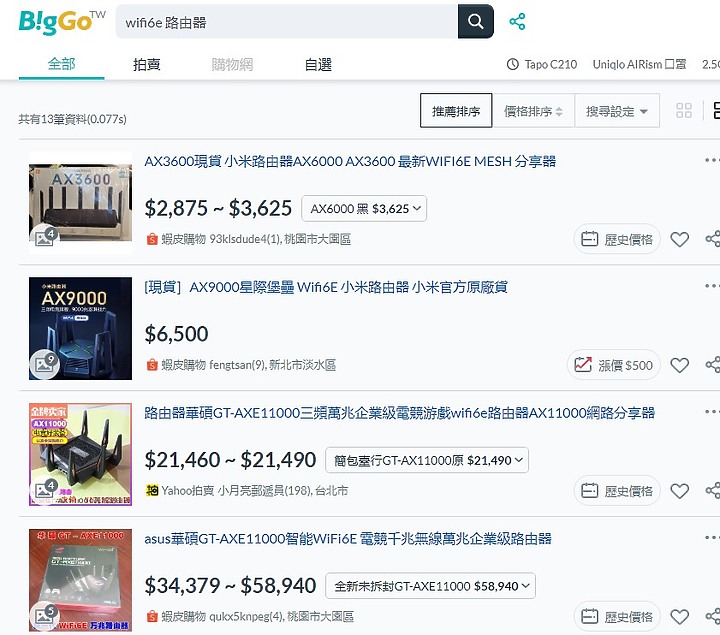Click result count 共有13筆資料(0.077s)
The width and height of the screenshot is (720, 635).
click(x=73, y=119)
